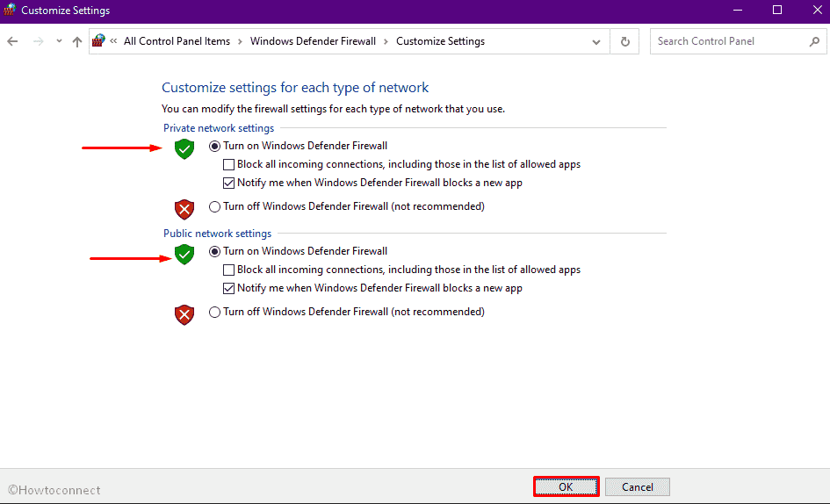Click the firewall icon in address bar

(98, 40)
